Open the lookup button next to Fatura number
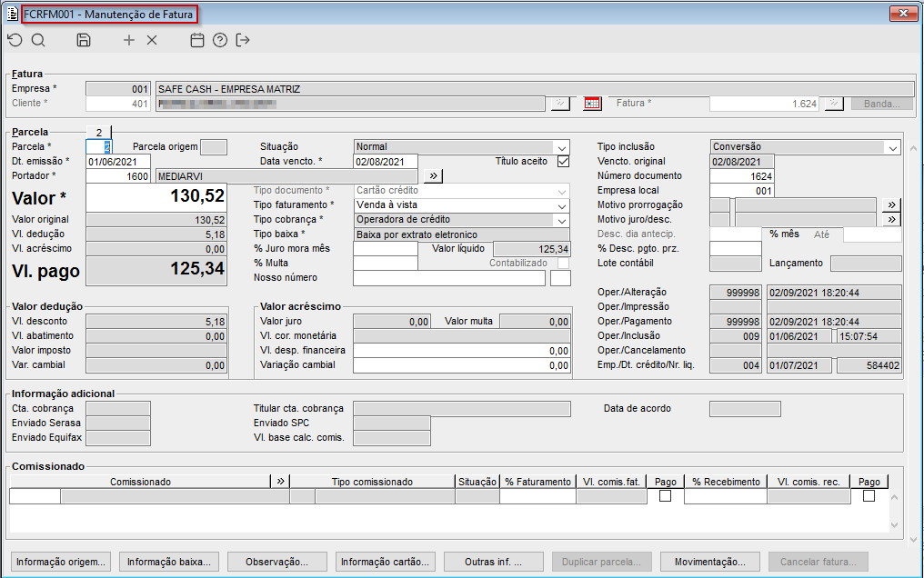Screen dimensions: 924x578 click(x=834, y=104)
